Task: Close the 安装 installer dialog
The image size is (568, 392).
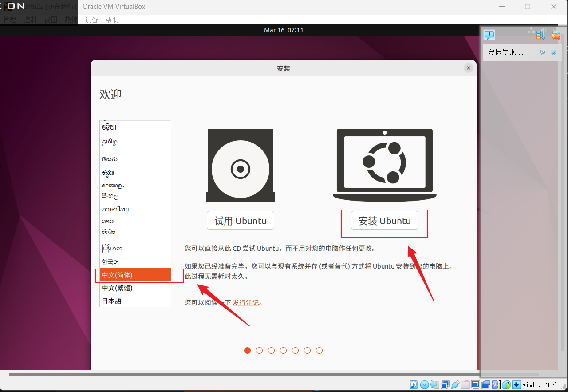Action: 468,68
